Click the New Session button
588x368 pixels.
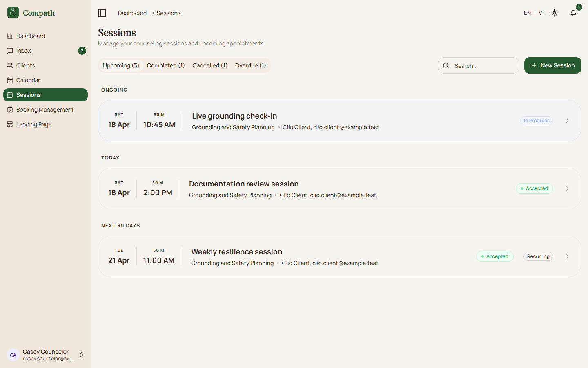552,65
